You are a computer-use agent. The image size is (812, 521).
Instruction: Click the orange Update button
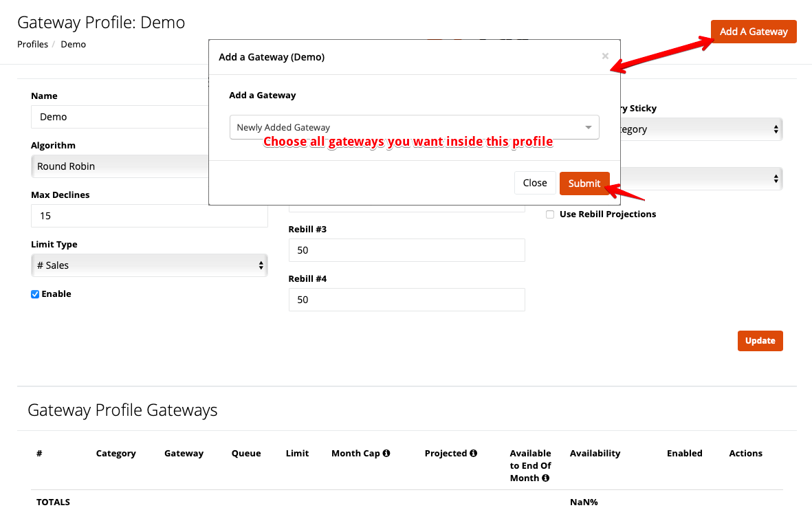tap(760, 341)
